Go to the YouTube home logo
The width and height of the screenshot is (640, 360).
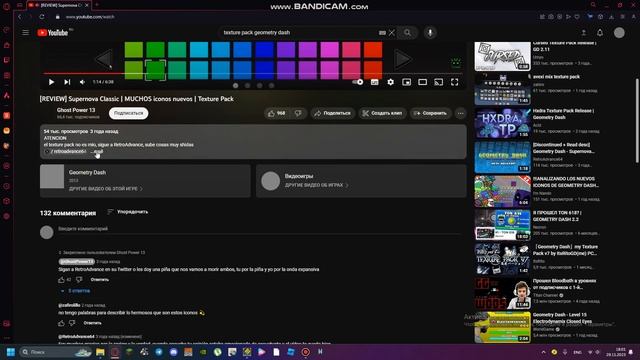click(x=53, y=33)
